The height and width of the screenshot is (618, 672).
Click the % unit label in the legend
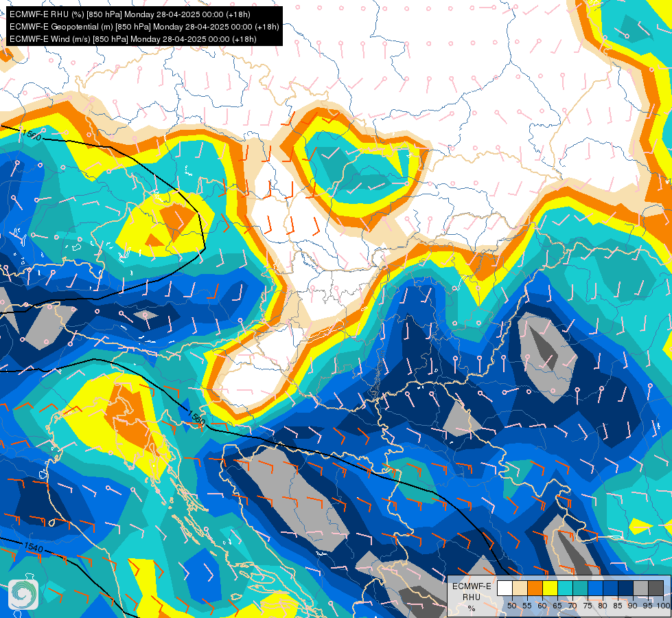(x=472, y=608)
